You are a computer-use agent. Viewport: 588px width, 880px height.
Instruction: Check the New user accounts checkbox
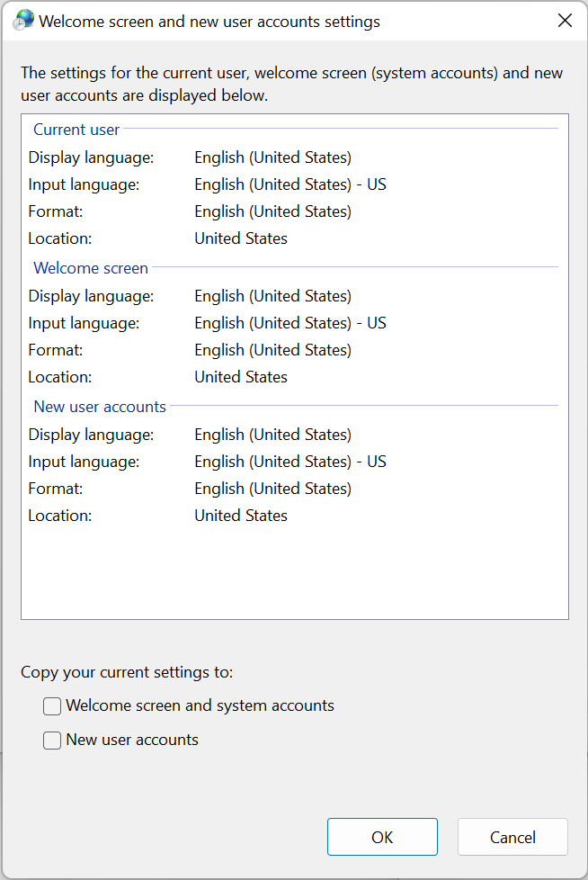pyautogui.click(x=52, y=741)
